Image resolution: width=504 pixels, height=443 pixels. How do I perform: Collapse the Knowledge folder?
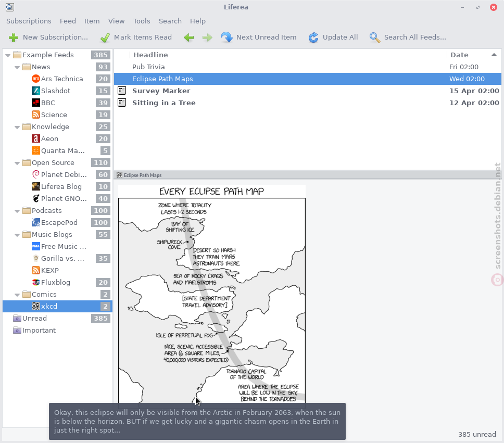(x=17, y=128)
